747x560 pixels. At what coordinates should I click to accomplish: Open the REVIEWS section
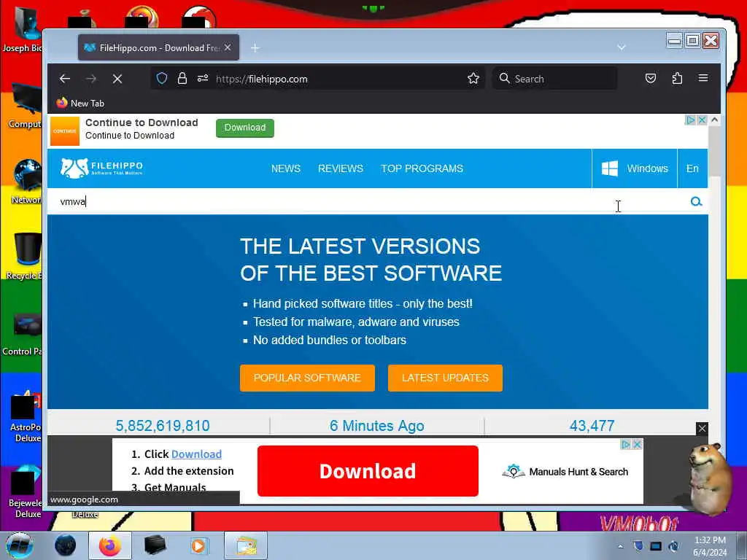(x=341, y=168)
